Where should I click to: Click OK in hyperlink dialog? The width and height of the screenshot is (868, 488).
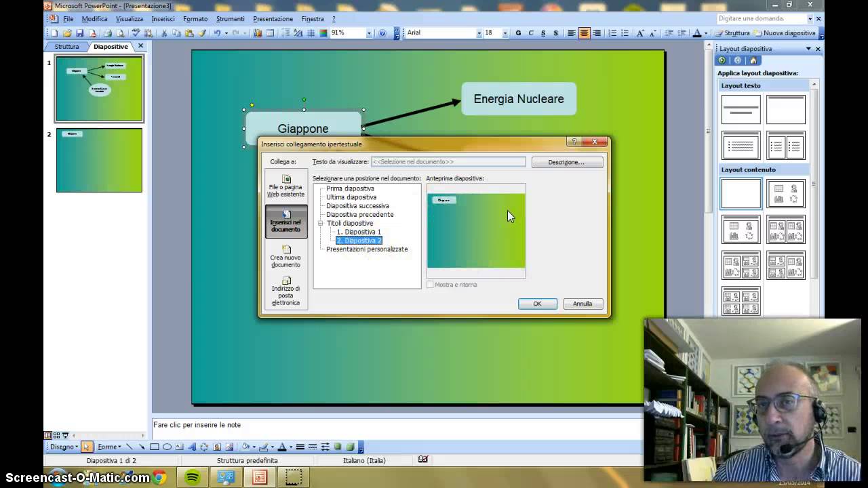pos(537,304)
